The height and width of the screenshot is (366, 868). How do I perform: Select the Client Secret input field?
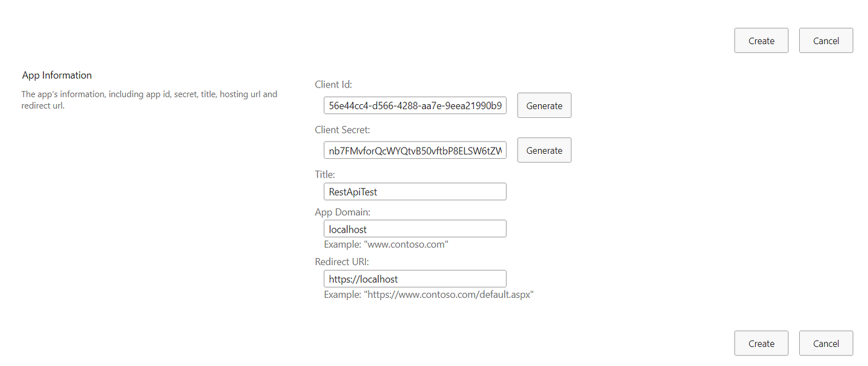[414, 150]
